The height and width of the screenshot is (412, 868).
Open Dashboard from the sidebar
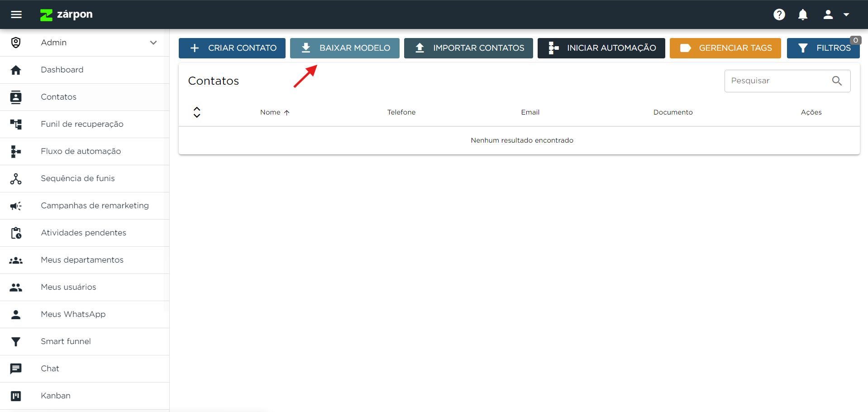(x=62, y=70)
